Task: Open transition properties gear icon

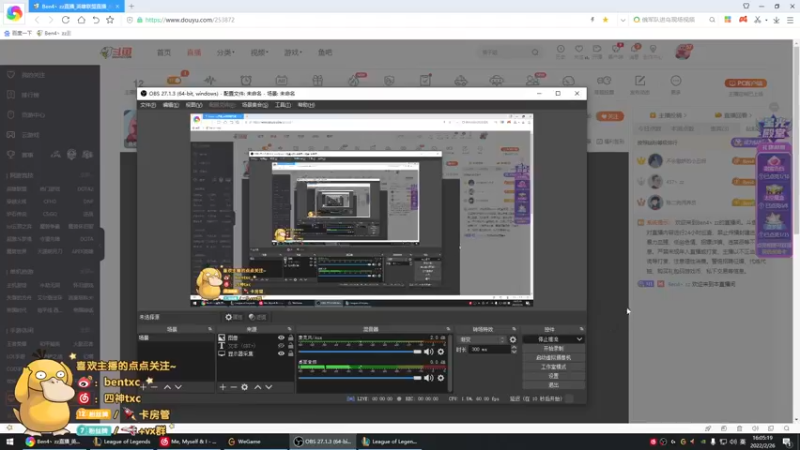Action: tap(513, 339)
